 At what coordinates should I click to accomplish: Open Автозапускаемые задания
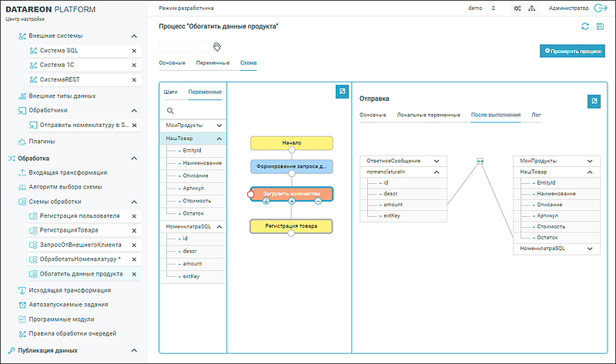point(69,305)
